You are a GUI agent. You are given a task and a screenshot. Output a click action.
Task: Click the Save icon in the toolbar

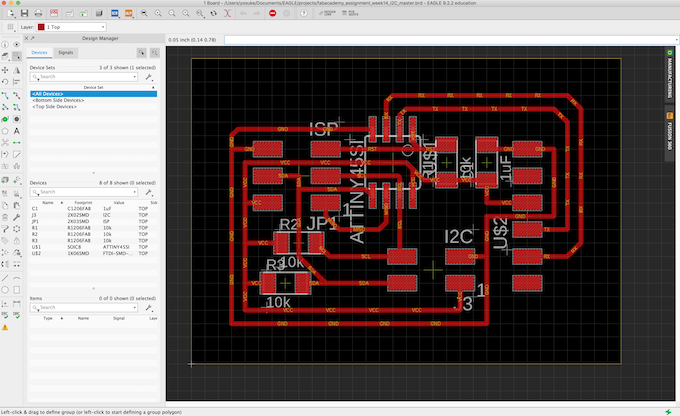coord(24,13)
